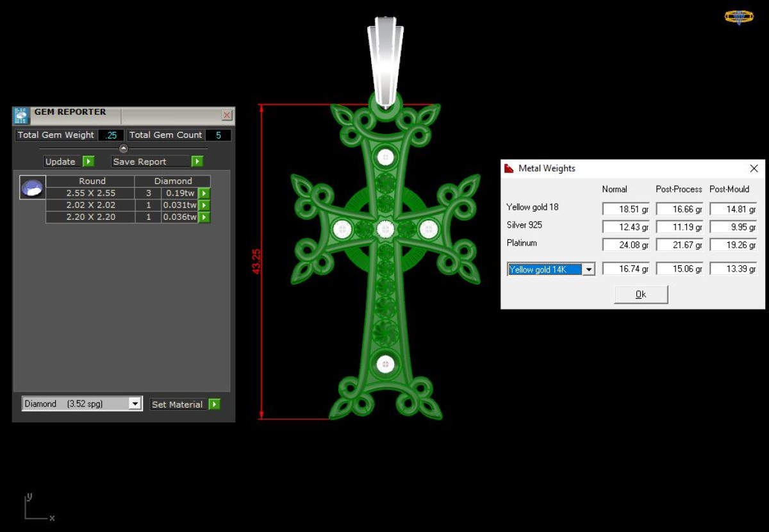This screenshot has height=532, width=769.
Task: Click the Yellow gold 18 Normal weight field
Action: click(626, 209)
